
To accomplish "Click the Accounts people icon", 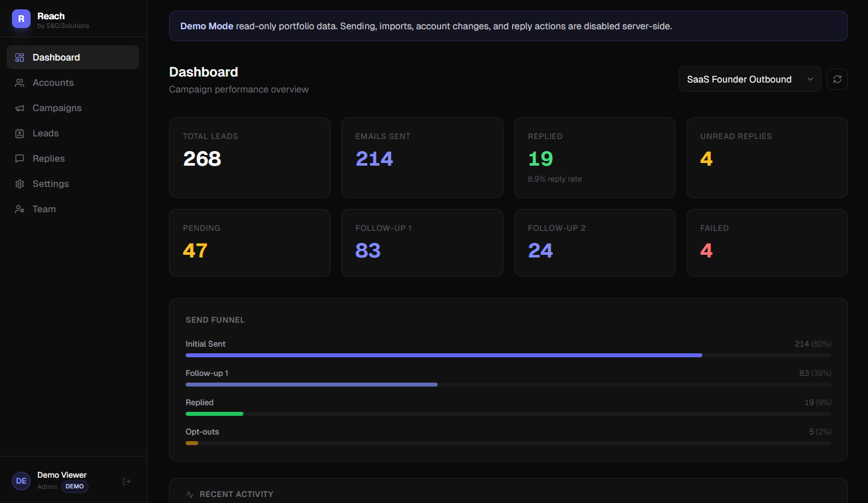I will 19,83.
